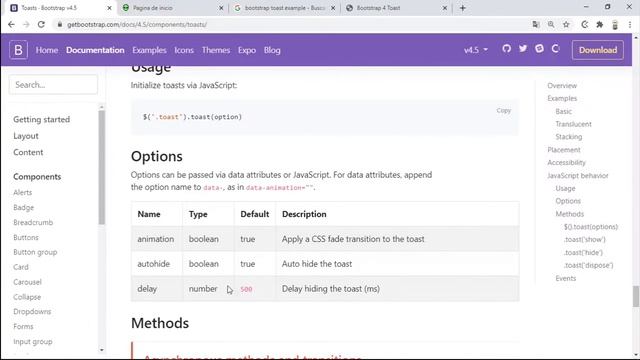
Task: Open Bootstrap Slack icon link
Action: point(539,49)
